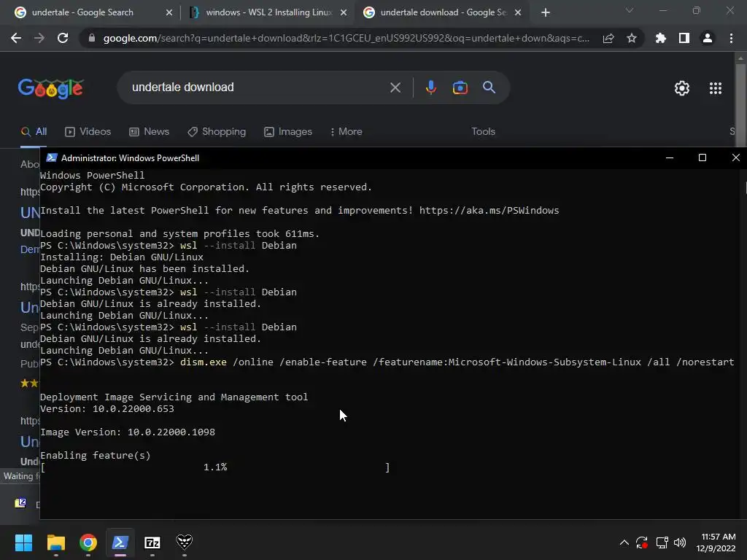View site info via lock icon
Viewport: 747px width, 560px height.
(92, 38)
